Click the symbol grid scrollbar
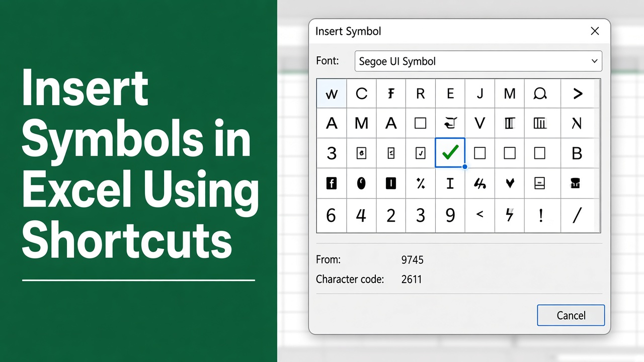 (x=597, y=155)
